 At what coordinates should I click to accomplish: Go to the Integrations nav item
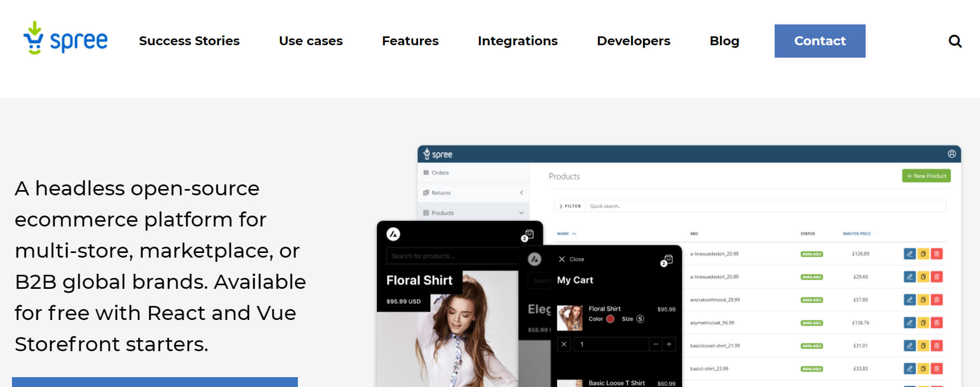point(517,41)
